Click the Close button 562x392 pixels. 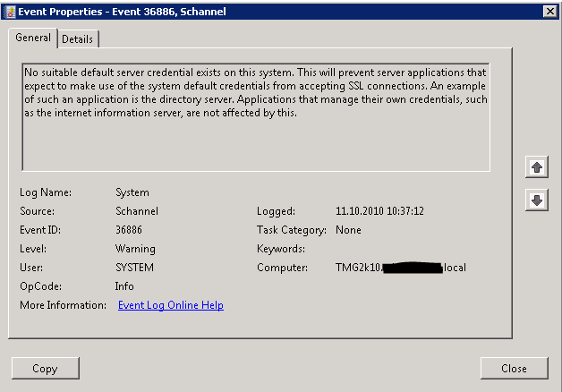[514, 368]
